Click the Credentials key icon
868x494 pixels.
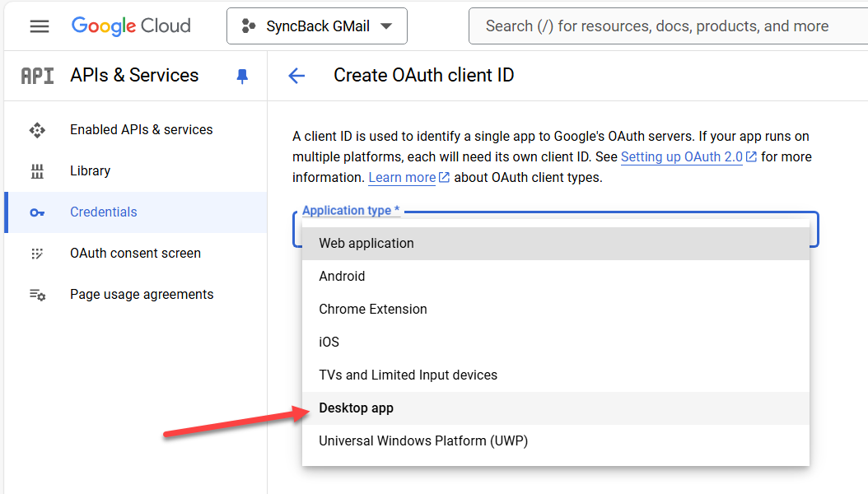click(x=37, y=212)
